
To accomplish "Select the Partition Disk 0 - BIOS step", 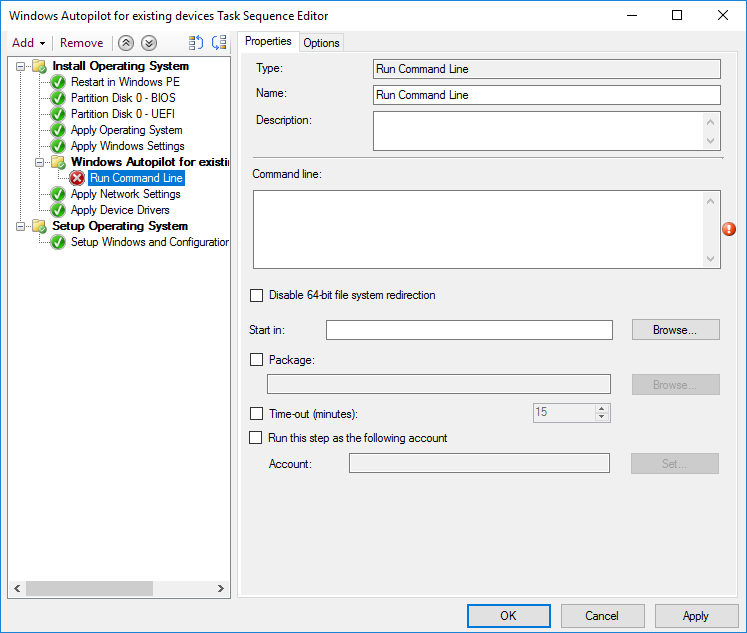I will 123,98.
